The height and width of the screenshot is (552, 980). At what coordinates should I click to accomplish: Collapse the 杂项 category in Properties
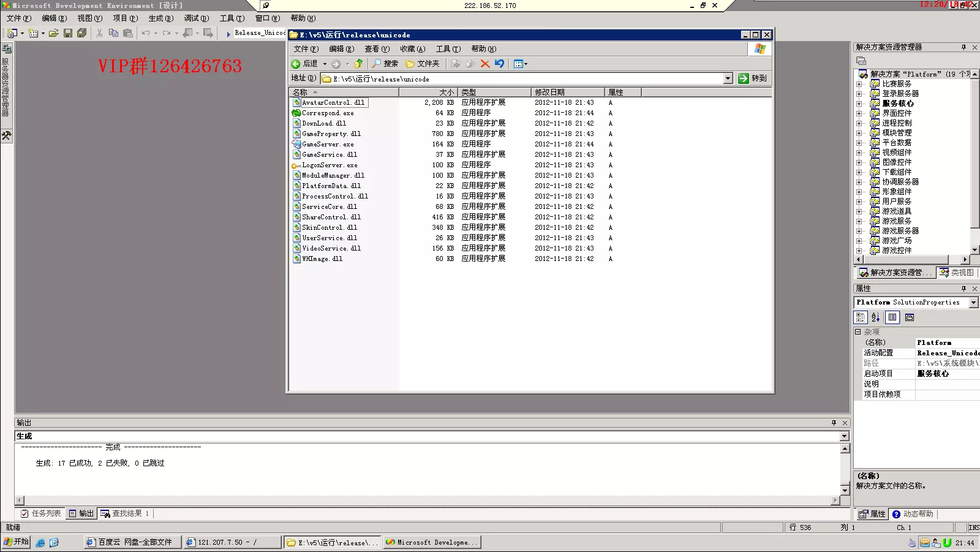click(858, 332)
